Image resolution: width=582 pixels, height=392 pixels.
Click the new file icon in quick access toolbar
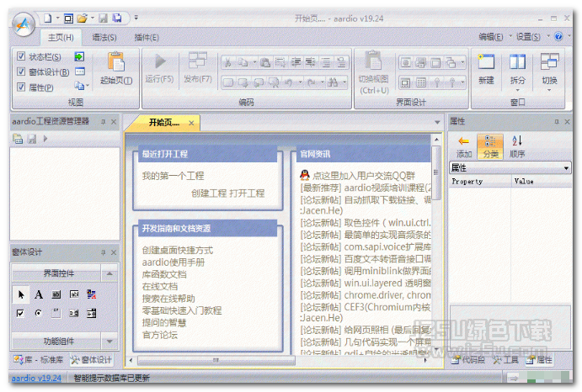click(x=47, y=18)
